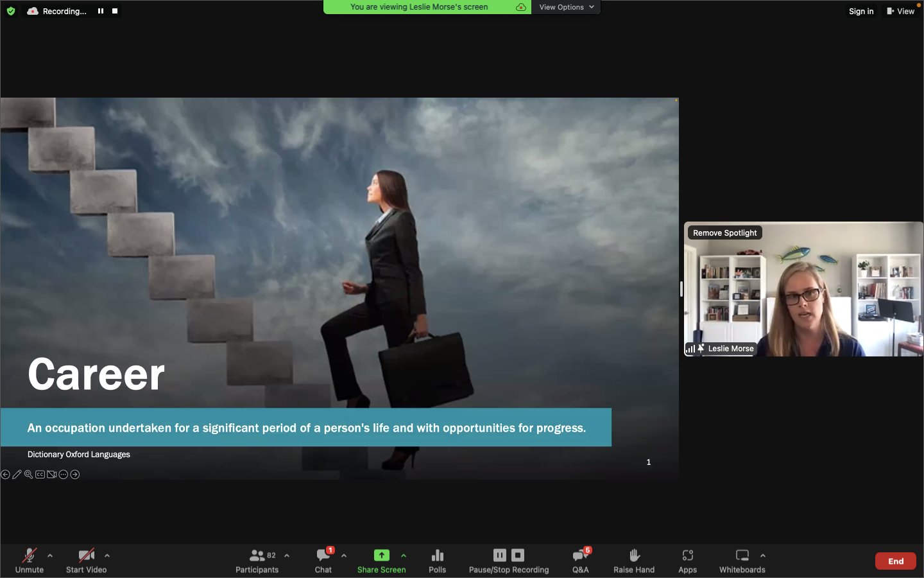The height and width of the screenshot is (578, 924).
Task: Click the "You are viewing Leslie Morse's screen" banner
Action: (x=419, y=7)
